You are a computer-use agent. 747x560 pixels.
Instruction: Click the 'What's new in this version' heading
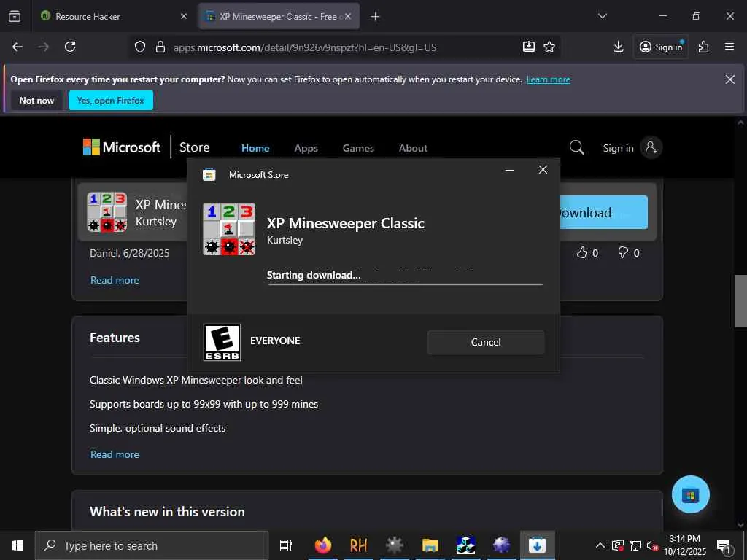click(x=167, y=511)
